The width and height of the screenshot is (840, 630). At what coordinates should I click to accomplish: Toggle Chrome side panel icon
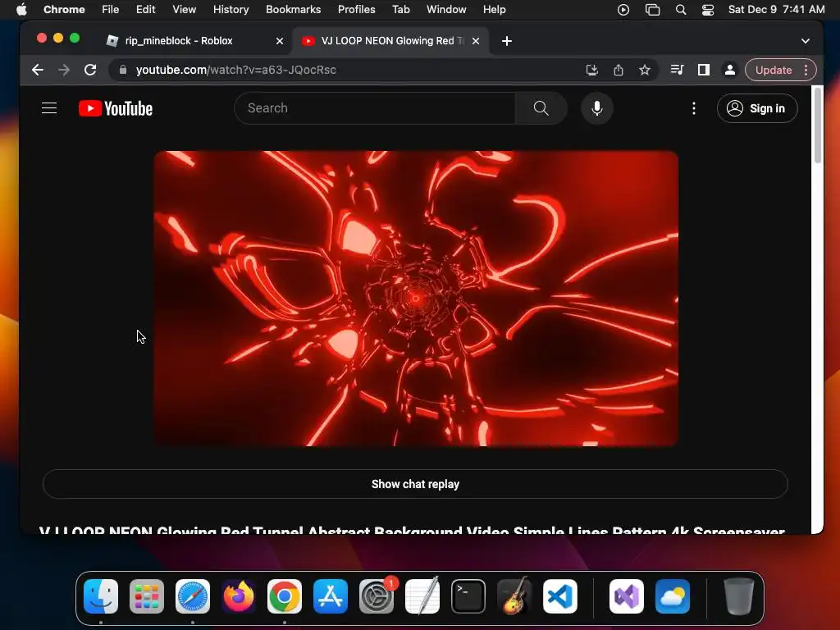(x=703, y=70)
